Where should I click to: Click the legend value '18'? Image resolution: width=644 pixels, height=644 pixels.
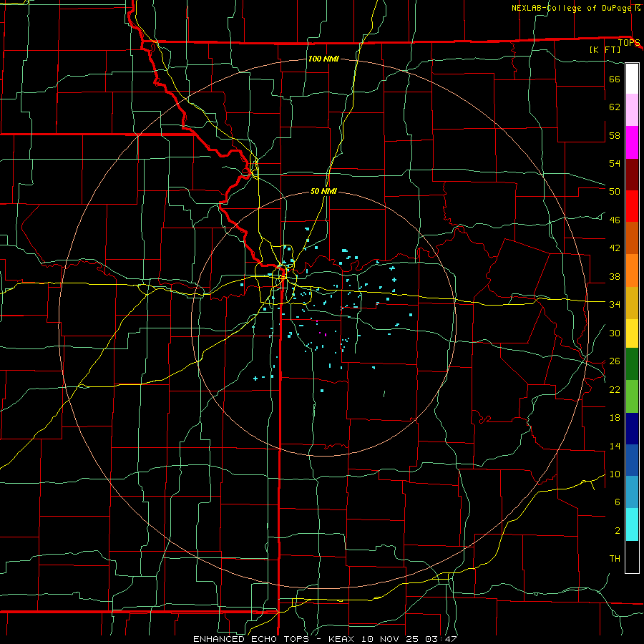point(615,418)
